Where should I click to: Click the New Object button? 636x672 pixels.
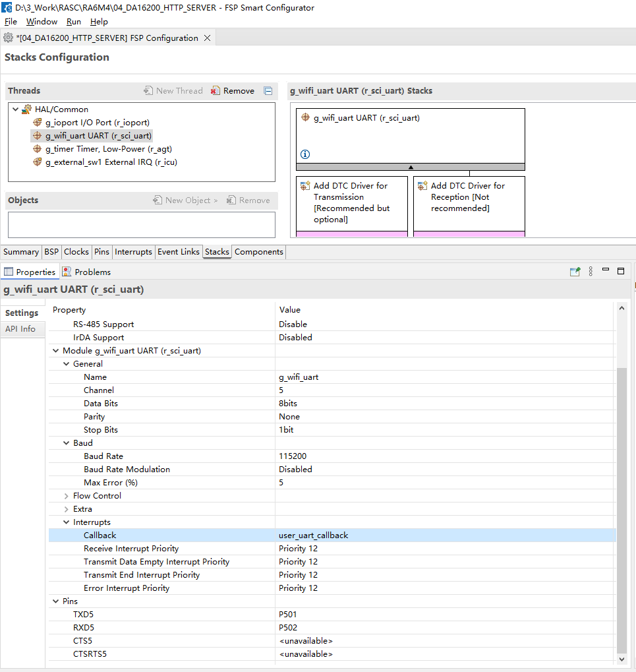point(185,200)
